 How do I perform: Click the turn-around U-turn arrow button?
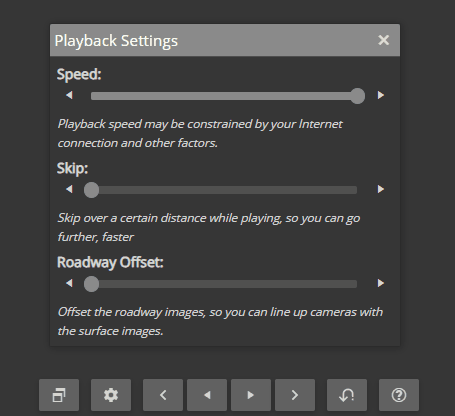(347, 395)
